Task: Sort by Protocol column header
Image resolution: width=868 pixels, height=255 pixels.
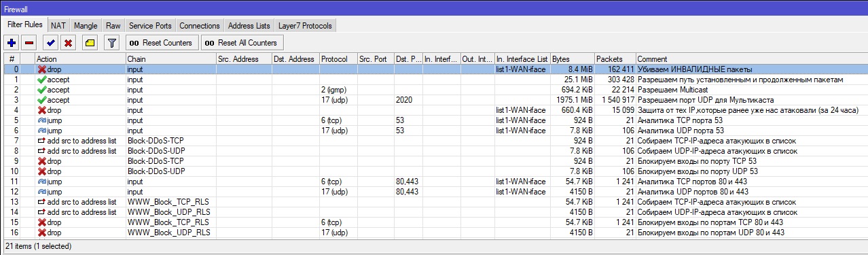Action: 338,59
